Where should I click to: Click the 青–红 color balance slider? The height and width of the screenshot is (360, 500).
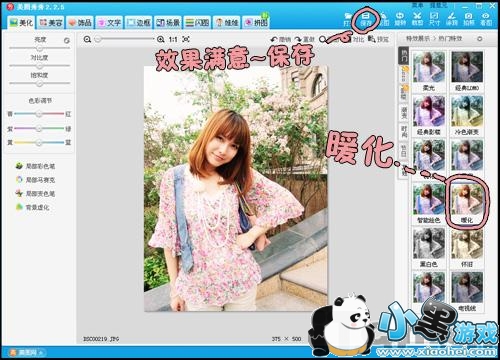tap(39, 114)
